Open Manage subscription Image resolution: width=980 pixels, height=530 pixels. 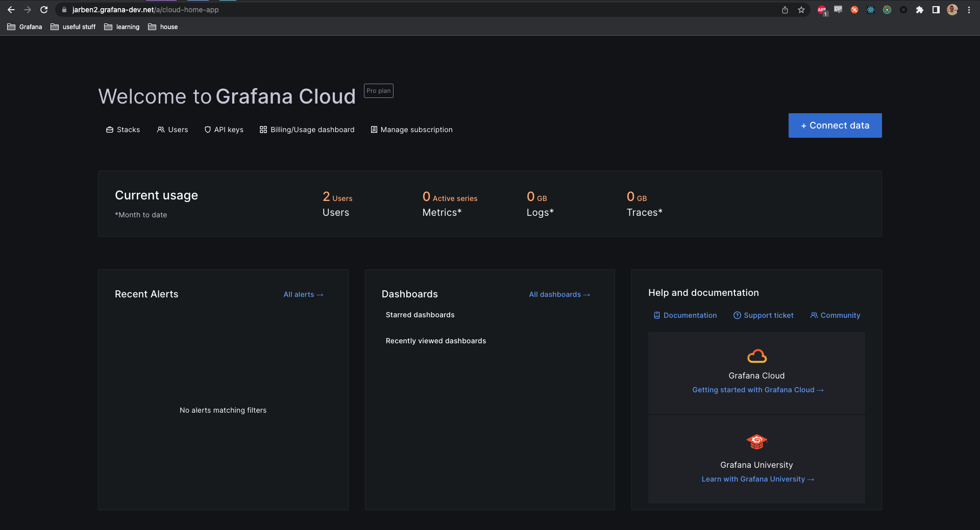click(x=411, y=130)
